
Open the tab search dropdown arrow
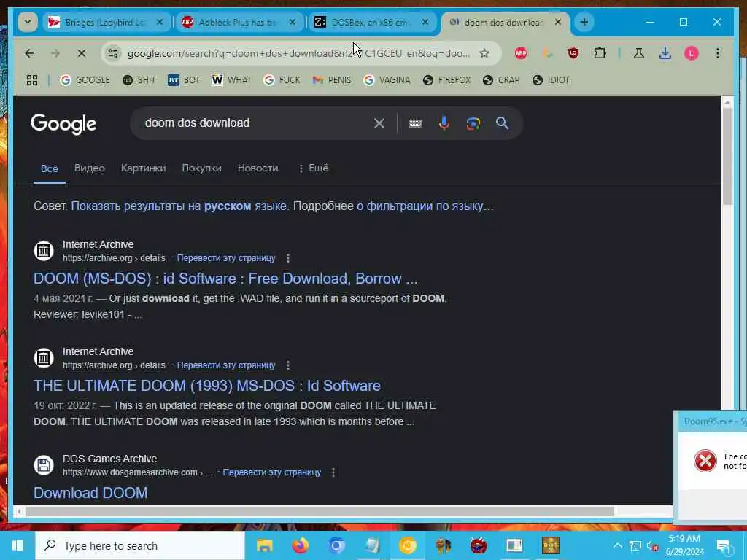point(28,22)
